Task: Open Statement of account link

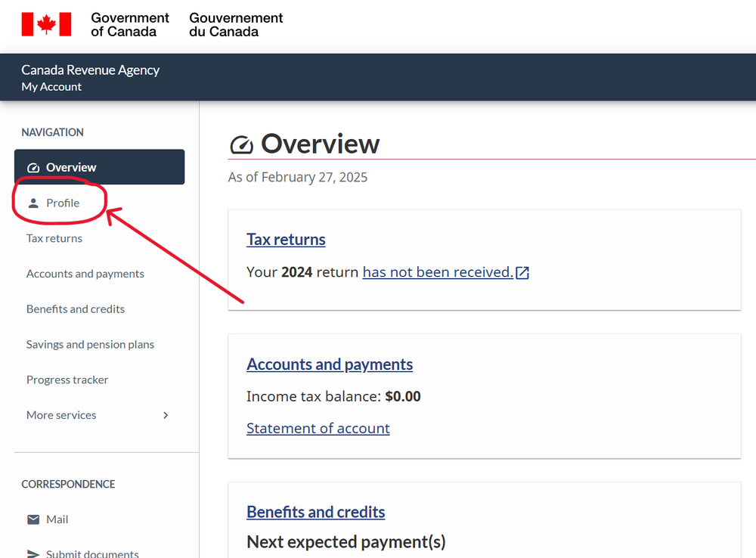Action: pyautogui.click(x=318, y=428)
